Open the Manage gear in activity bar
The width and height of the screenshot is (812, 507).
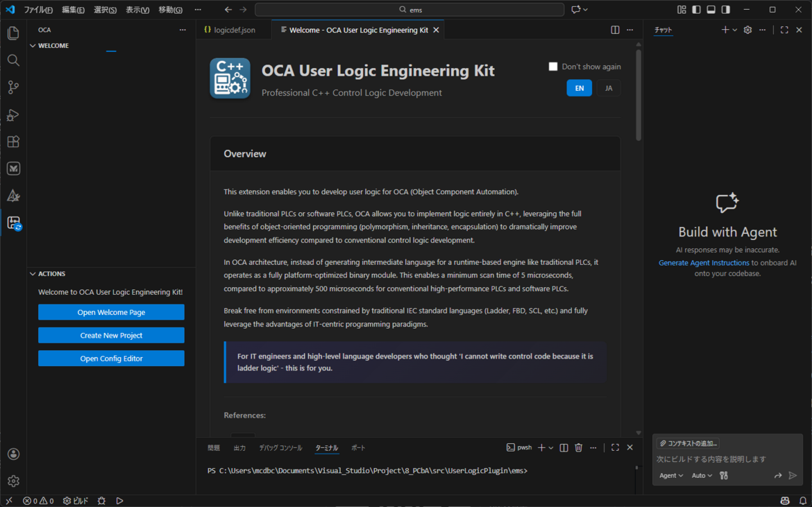pos(13,481)
